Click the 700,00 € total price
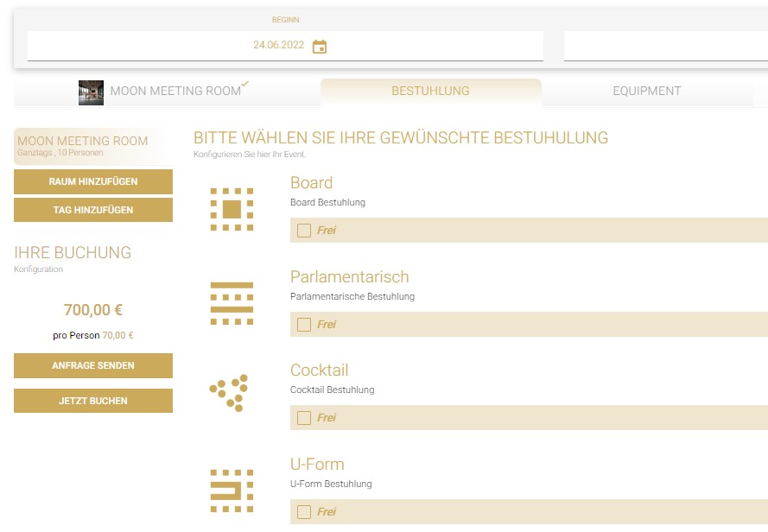Screen dimensions: 768x532 point(93,310)
